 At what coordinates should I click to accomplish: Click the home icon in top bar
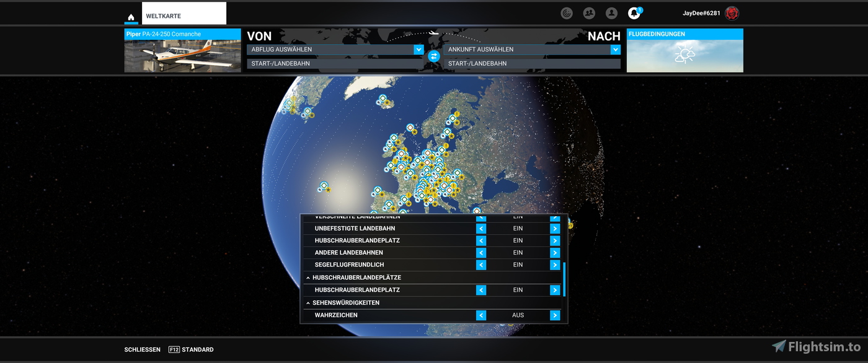[131, 17]
